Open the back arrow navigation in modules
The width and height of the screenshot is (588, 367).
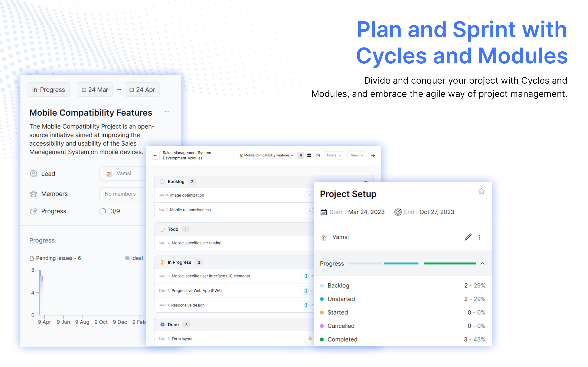click(x=155, y=156)
